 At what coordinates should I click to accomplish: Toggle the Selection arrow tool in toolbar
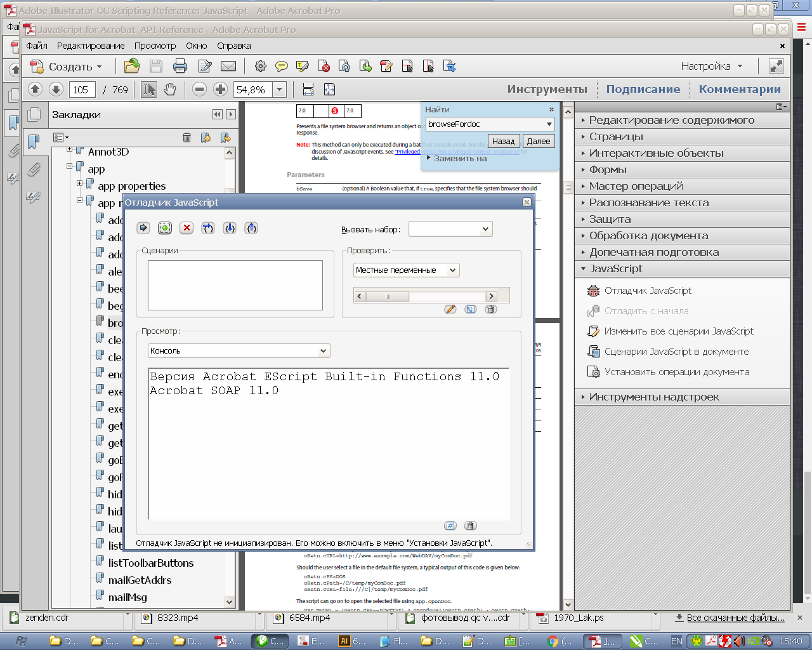click(149, 90)
